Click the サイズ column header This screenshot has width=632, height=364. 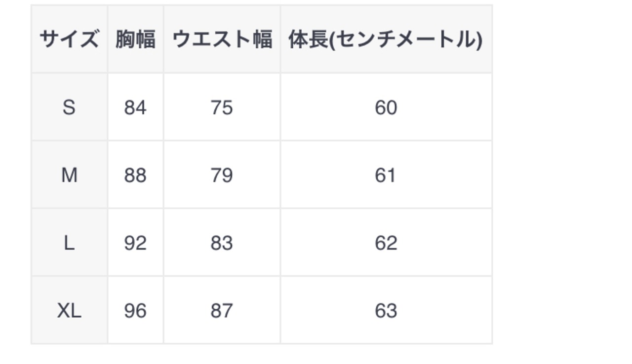coord(69,39)
